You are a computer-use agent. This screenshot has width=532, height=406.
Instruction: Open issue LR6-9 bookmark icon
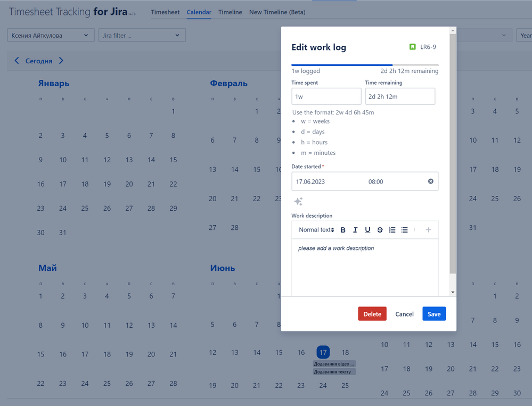pos(412,47)
